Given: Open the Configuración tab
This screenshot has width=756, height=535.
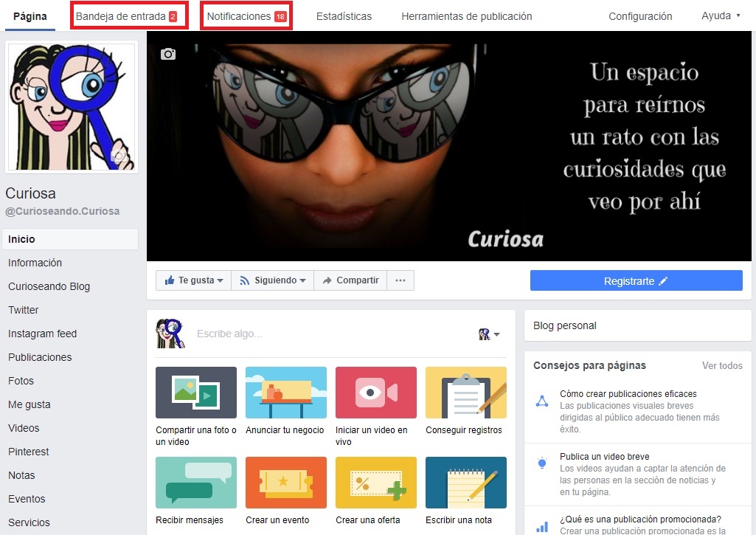Looking at the screenshot, I should point(639,16).
